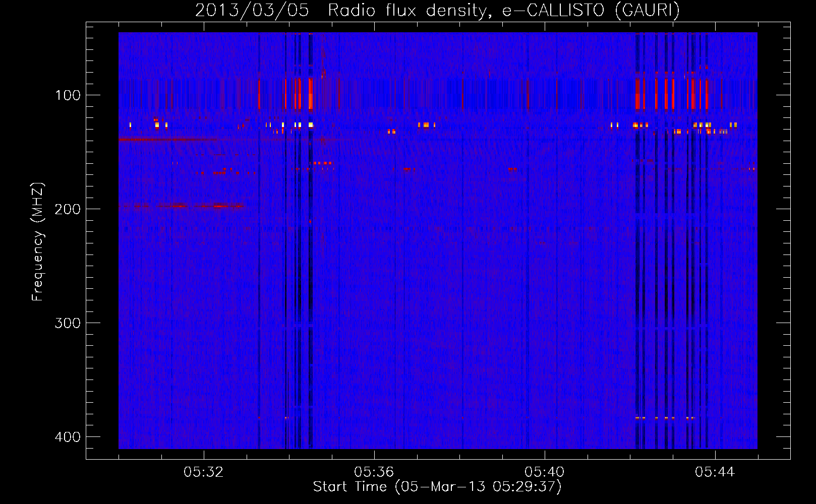816x504 pixels.
Task: Click the 05:36 time tick label
Action: point(374,472)
